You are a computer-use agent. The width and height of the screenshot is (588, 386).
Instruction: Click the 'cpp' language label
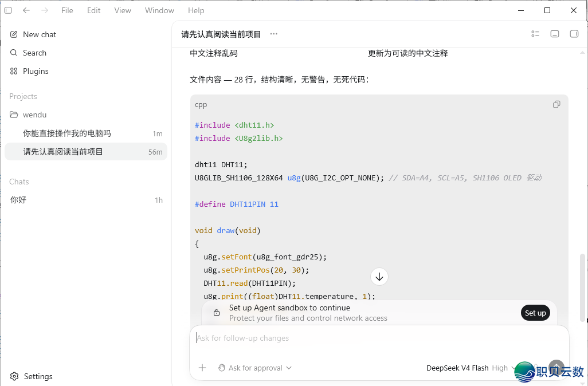pos(201,105)
